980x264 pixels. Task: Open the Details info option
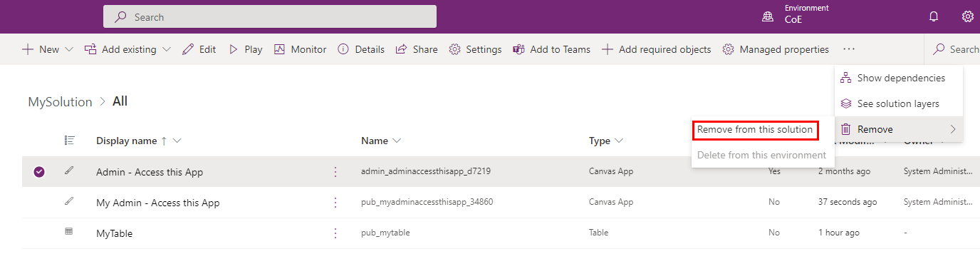(361, 49)
